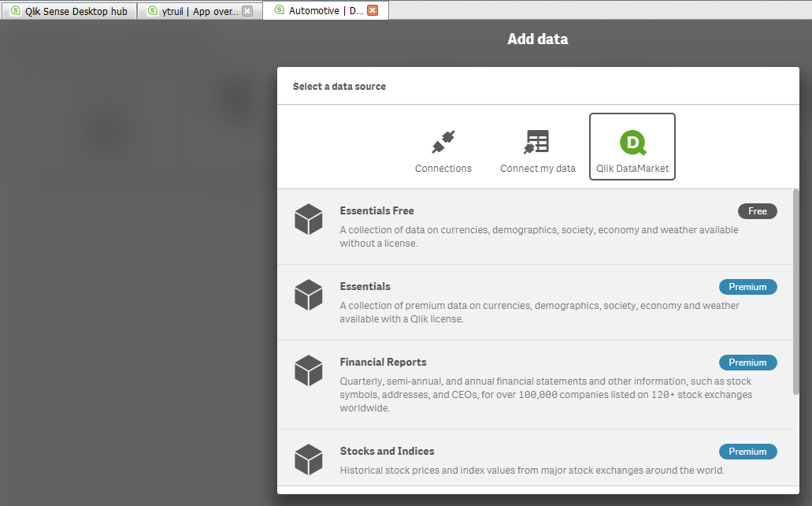
Task: Click the Stocks and Indices description text
Action: pyautogui.click(x=532, y=471)
